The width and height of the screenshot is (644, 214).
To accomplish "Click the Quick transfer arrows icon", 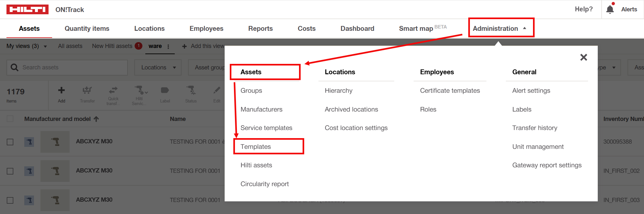I will pyautogui.click(x=113, y=90).
